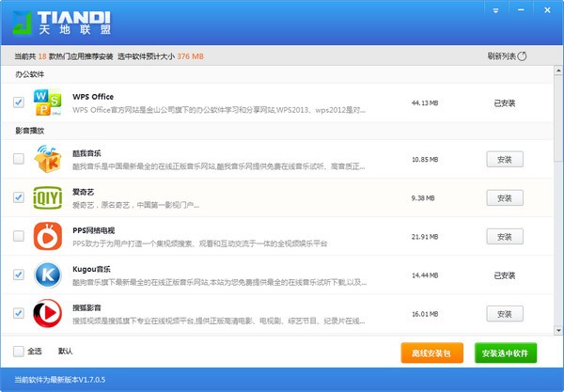Click the version V1.7.0.5 status text
This screenshot has width=564, height=392.
pyautogui.click(x=60, y=380)
